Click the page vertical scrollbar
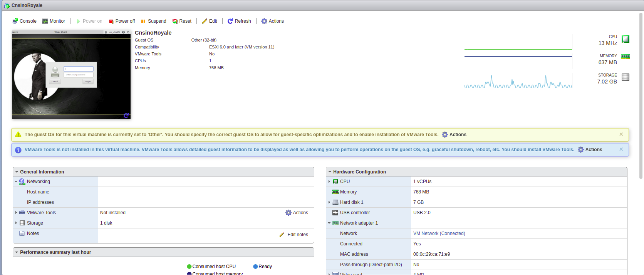The width and height of the screenshot is (644, 275). click(641, 96)
